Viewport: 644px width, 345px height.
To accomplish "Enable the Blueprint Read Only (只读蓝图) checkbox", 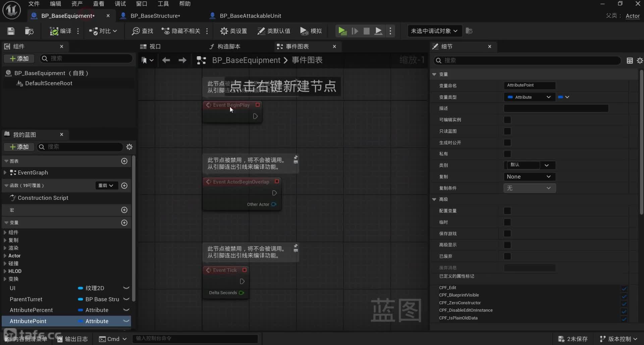I will coord(507,131).
